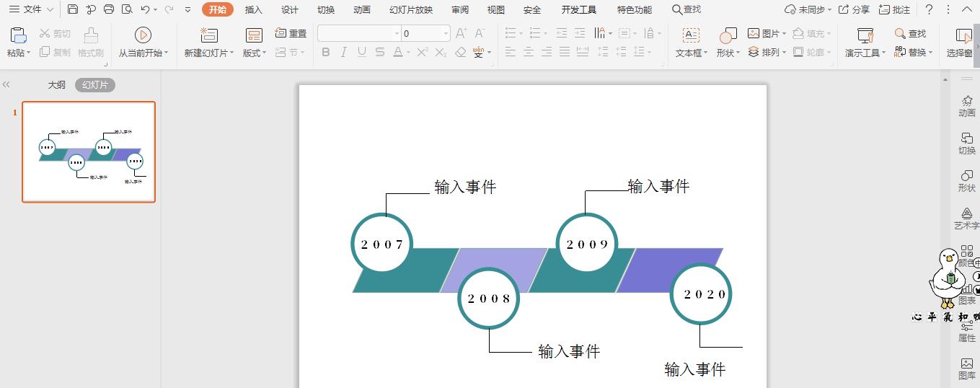This screenshot has width=980, height=388.
Task: Select the 2007 circle on slide
Action: point(382,244)
